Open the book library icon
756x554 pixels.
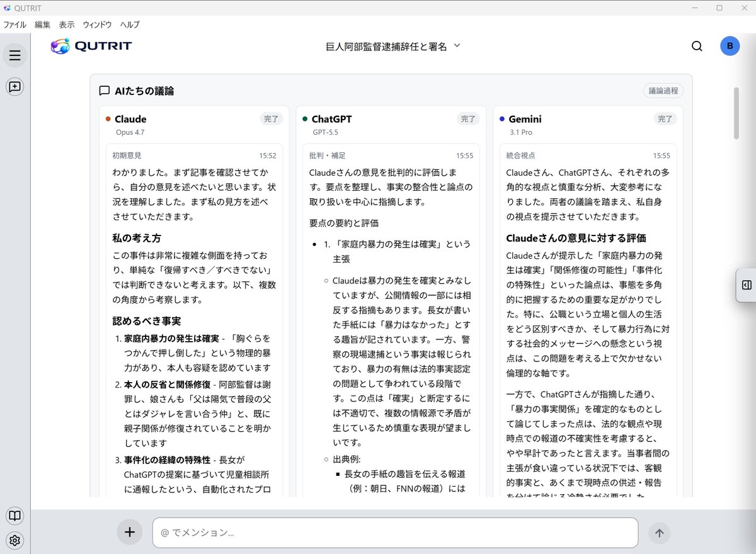(15, 516)
